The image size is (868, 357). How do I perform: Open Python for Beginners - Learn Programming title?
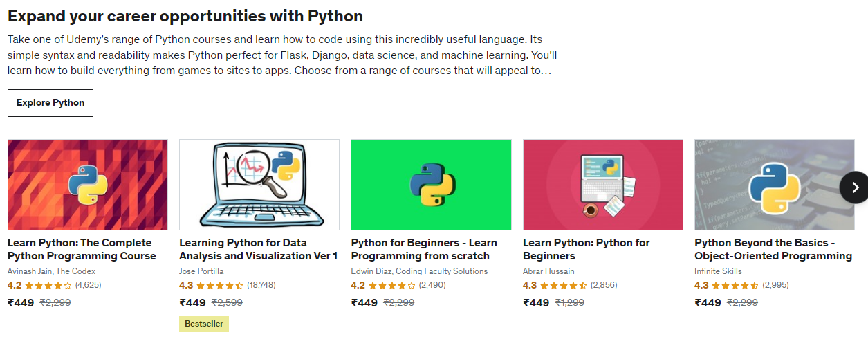424,249
